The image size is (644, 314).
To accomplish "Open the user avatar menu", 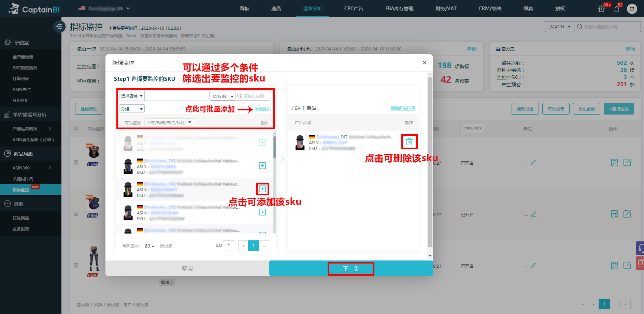I will [x=632, y=9].
